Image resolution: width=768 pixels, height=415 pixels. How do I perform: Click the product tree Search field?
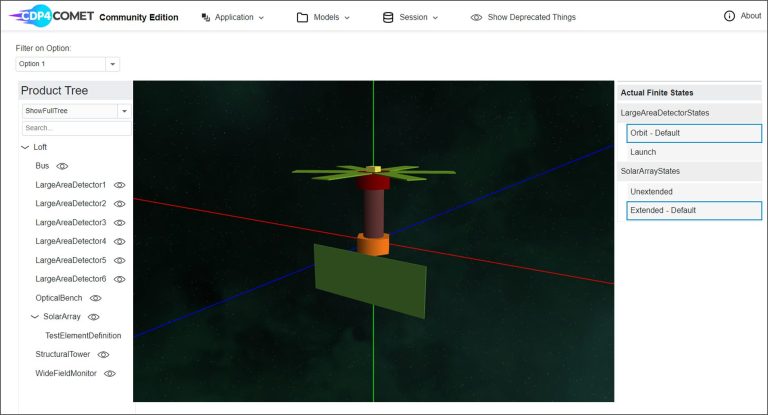pyautogui.click(x=76, y=128)
